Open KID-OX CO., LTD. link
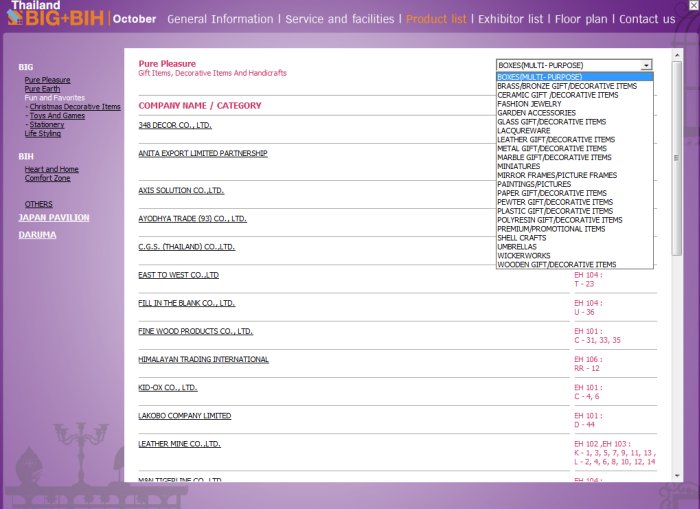The width and height of the screenshot is (700, 509). point(168,388)
